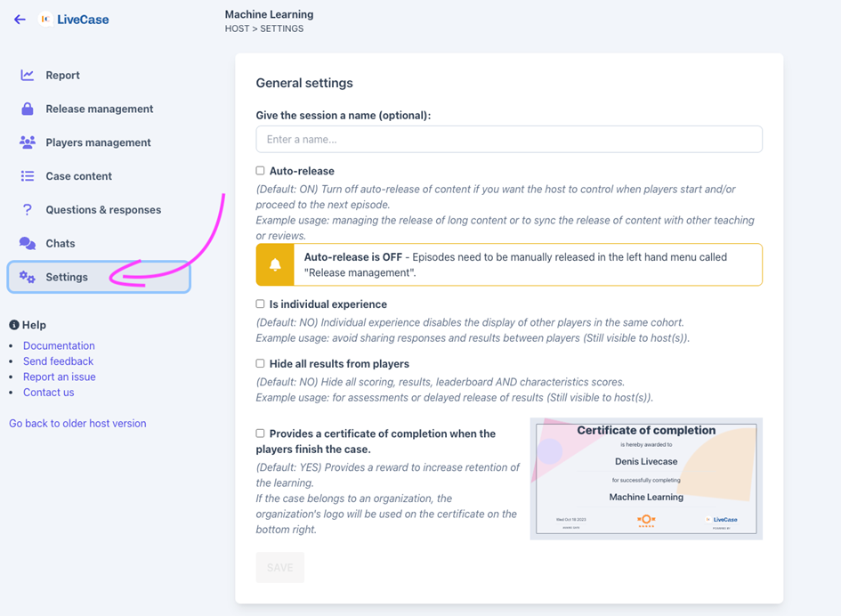The height and width of the screenshot is (616, 841).
Task: Click the Case content list icon
Action: [28, 176]
